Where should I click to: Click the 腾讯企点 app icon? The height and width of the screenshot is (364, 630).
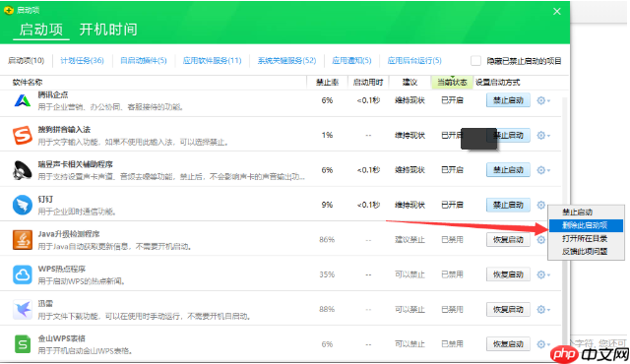click(23, 100)
